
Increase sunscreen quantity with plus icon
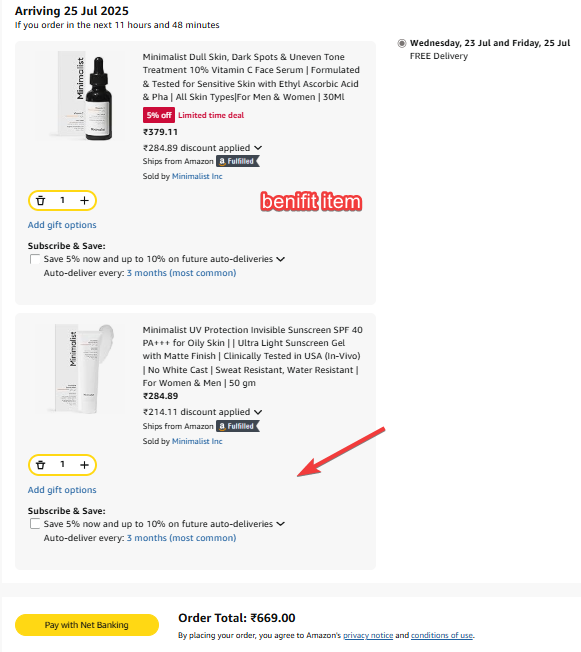84,464
